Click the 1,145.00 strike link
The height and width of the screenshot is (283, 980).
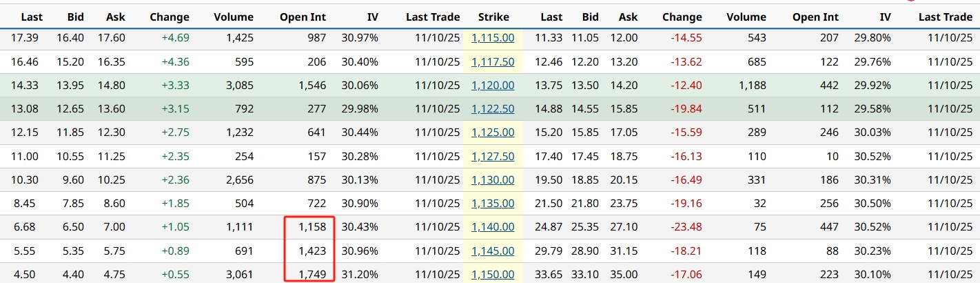click(x=493, y=251)
